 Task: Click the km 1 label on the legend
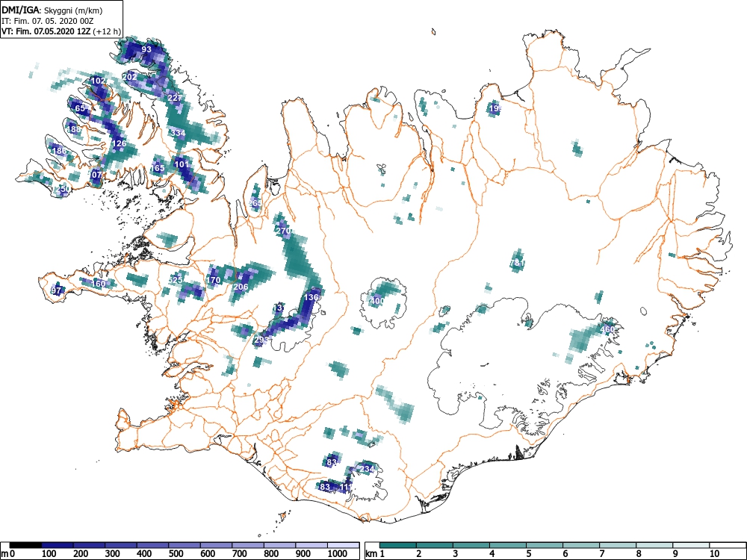pyautogui.click(x=376, y=554)
